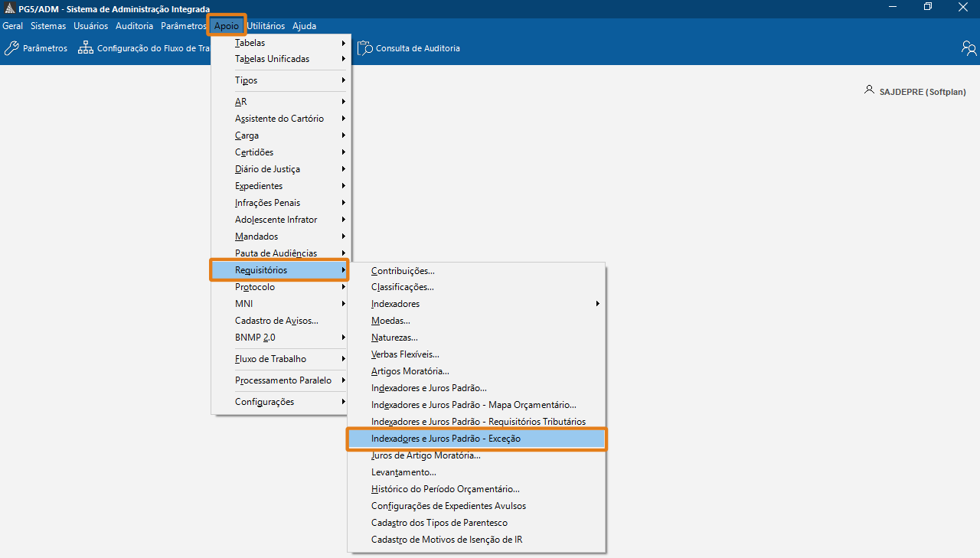Select Levantamento... menu entry
This screenshot has width=980, height=558.
point(476,472)
